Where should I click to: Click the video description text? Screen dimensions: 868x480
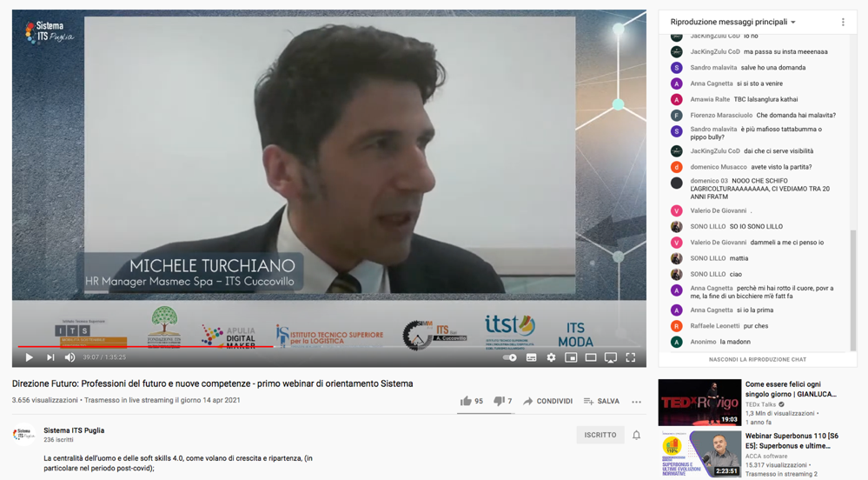(178, 463)
